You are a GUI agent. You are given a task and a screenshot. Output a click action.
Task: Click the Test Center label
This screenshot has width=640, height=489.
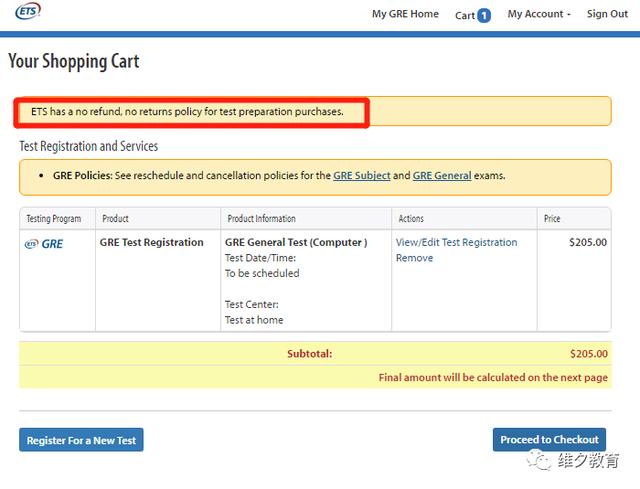coord(252,305)
